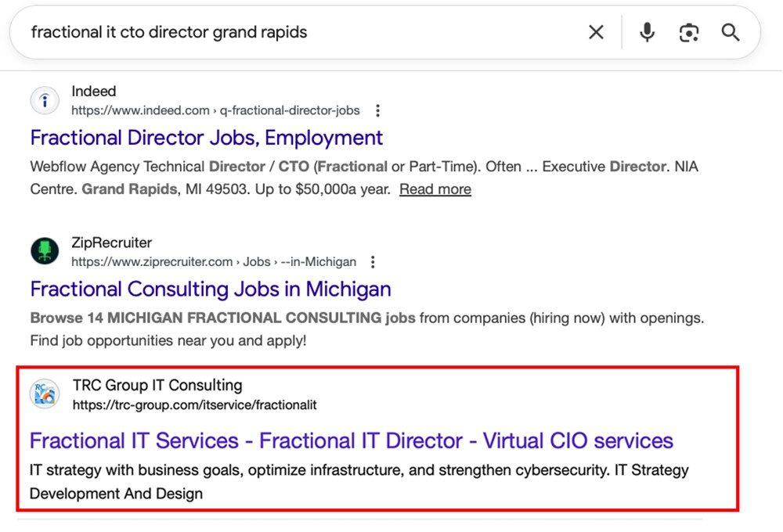Viewport: 783px width, 532px height.
Task: Open three-dot options beside ZipRecruiter URL
Action: tap(373, 261)
